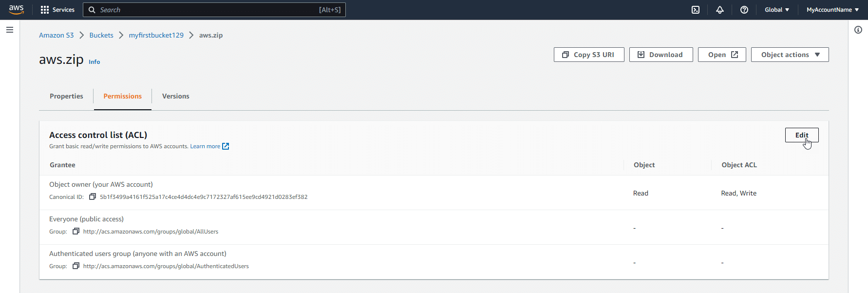Switch to the Versions tab
This screenshot has height=293, width=868.
click(x=175, y=96)
